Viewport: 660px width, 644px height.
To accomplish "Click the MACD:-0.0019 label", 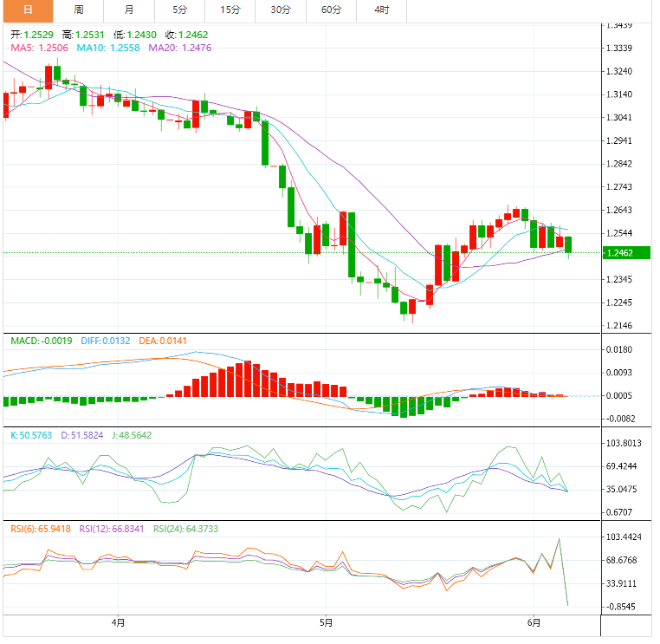I will click(42, 342).
